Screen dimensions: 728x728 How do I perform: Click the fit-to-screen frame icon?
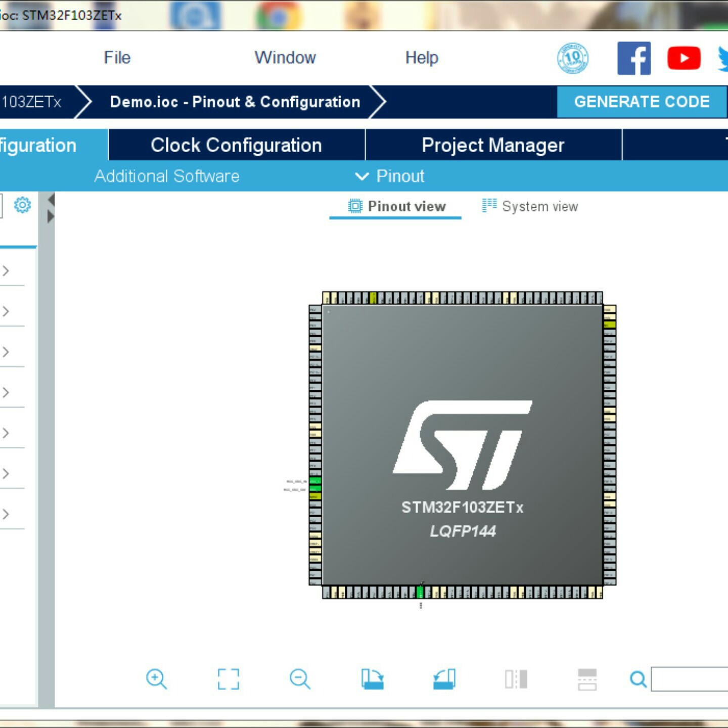point(228,679)
